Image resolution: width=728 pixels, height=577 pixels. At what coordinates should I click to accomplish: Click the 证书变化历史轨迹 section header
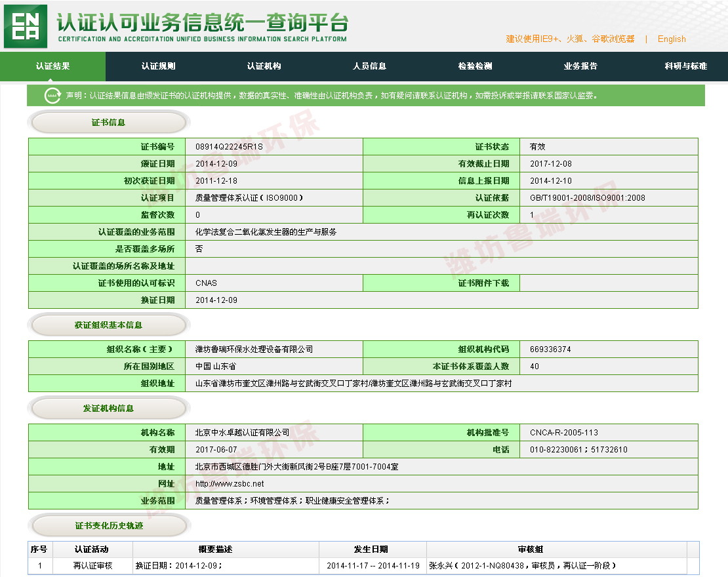[x=109, y=525]
